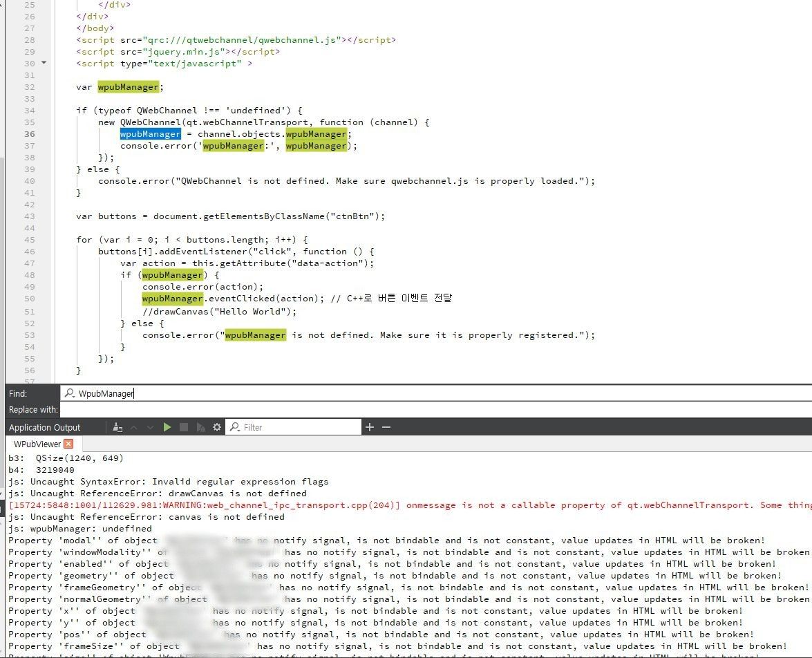Click 'wpubManager: undefined' output line
Image resolution: width=812 pixels, height=658 pixels.
[80, 529]
